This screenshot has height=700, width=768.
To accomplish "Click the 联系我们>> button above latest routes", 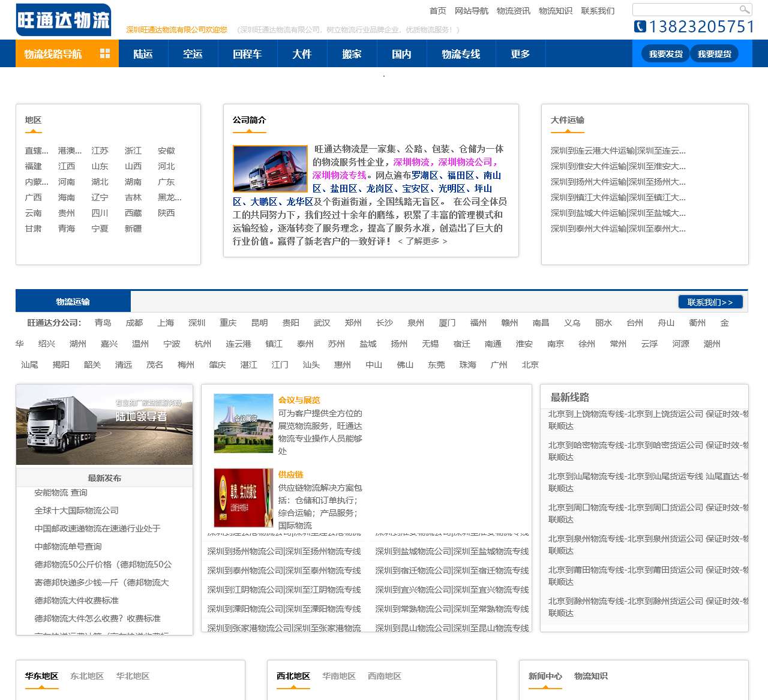I will 710,302.
